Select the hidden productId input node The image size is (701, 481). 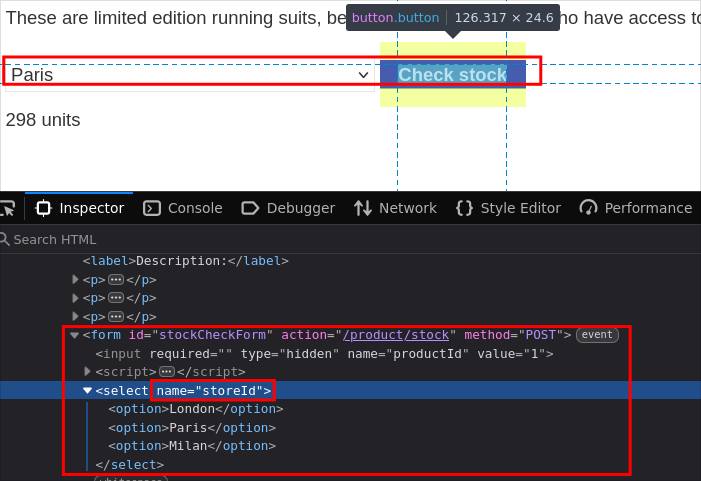(x=324, y=354)
